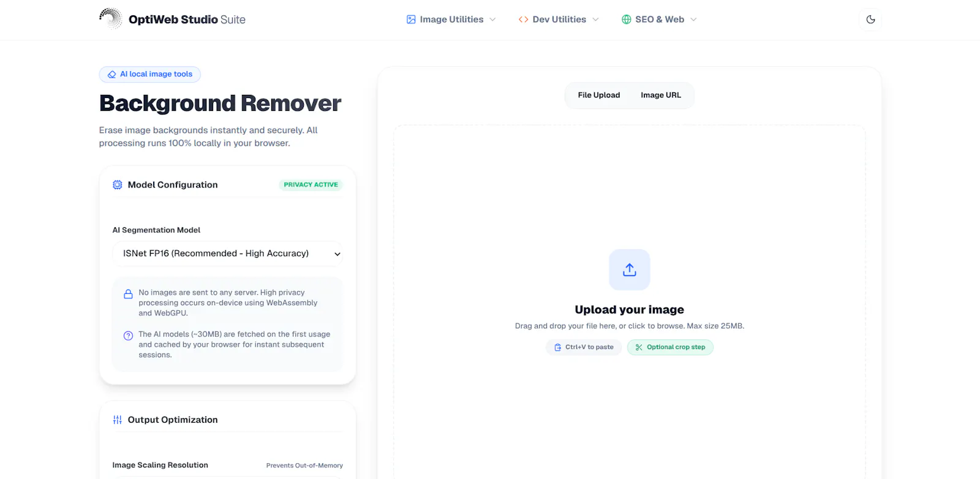Click the Dev Utilities code brackets icon
The image size is (980, 479).
click(523, 20)
